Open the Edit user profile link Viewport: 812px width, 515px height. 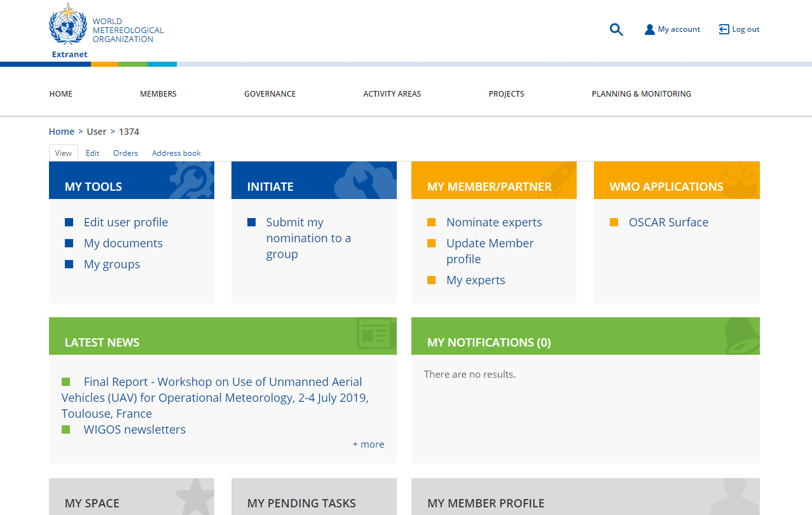click(126, 222)
